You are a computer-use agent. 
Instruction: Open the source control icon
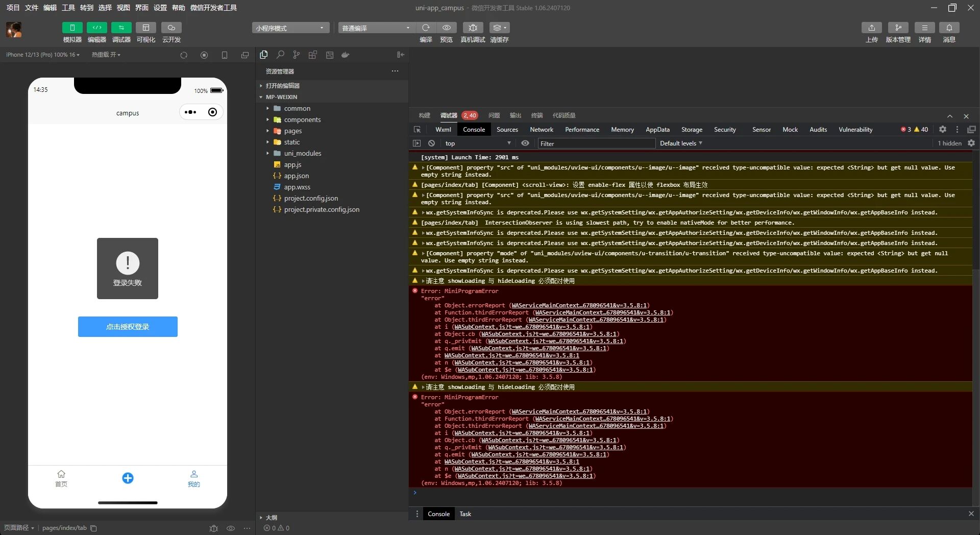coord(297,55)
